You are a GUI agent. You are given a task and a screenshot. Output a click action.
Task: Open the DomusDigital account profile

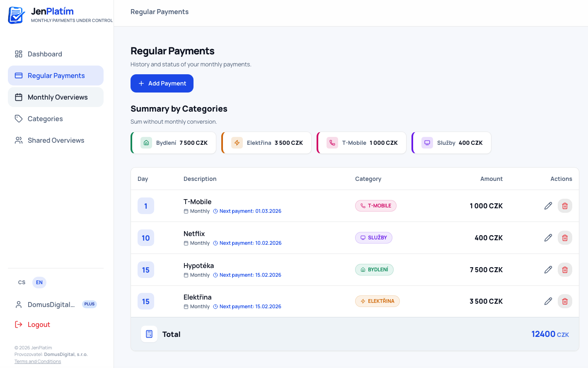pyautogui.click(x=51, y=305)
